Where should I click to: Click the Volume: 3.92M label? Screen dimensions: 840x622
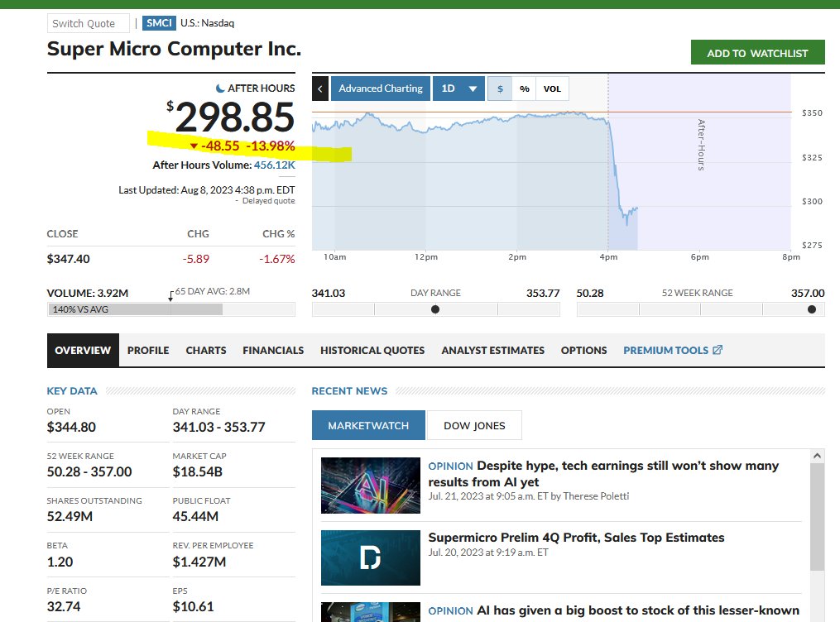point(88,294)
